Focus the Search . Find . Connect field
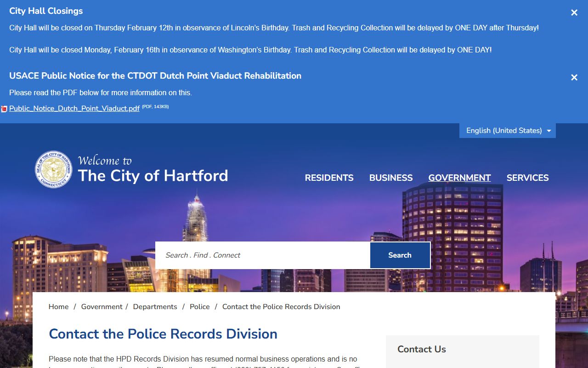This screenshot has width=588, height=368. click(x=263, y=255)
